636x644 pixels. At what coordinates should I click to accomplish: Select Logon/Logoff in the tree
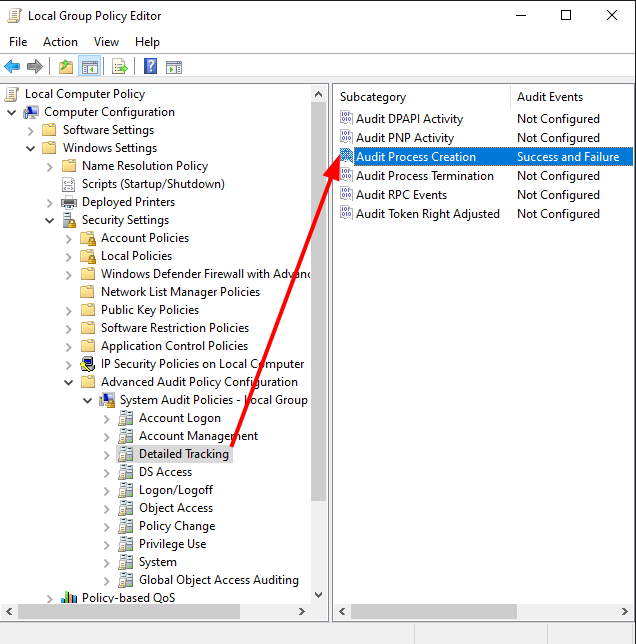coord(175,490)
